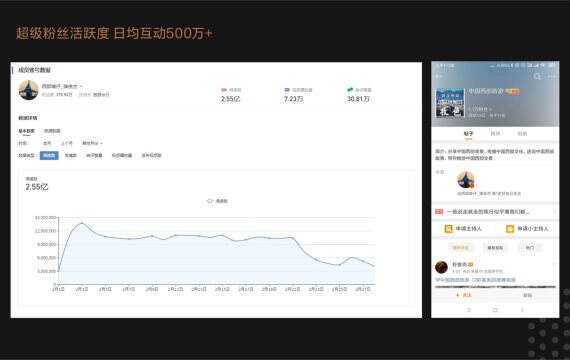Open the custom time range dropdown

click(x=92, y=143)
